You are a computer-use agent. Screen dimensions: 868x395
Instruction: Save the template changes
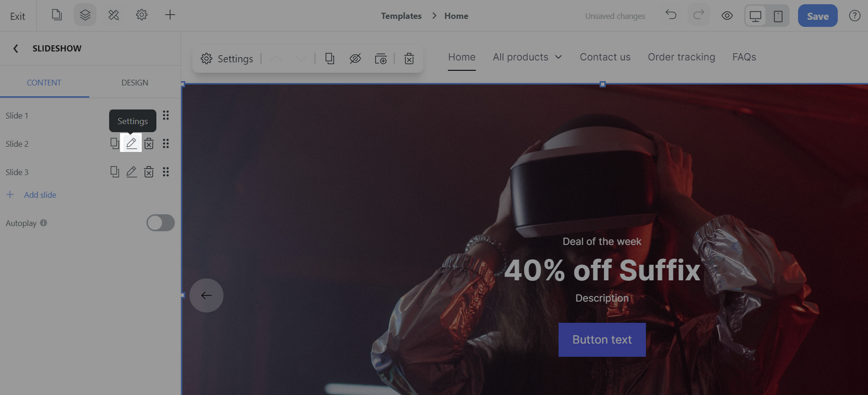coord(818,16)
